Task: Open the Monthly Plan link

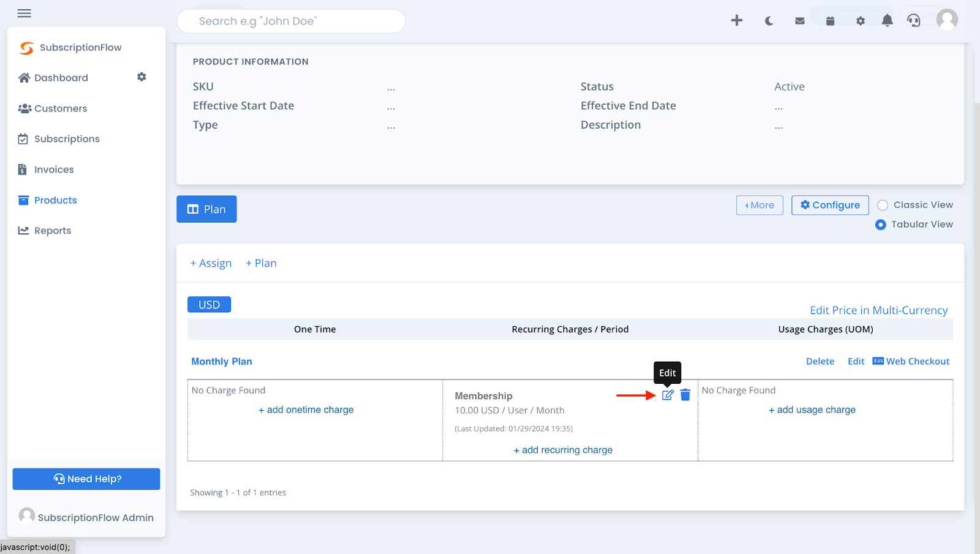Action: click(x=222, y=361)
